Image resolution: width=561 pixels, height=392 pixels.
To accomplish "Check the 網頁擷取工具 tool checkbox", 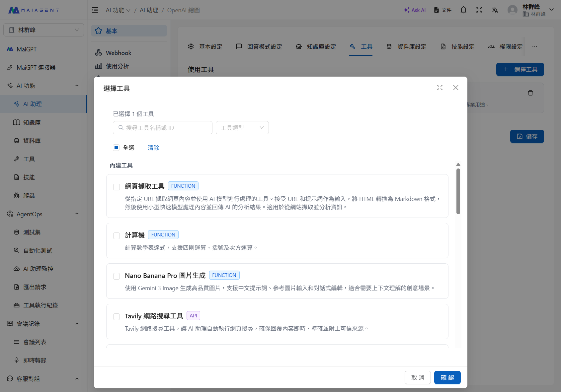I will 116,187.
